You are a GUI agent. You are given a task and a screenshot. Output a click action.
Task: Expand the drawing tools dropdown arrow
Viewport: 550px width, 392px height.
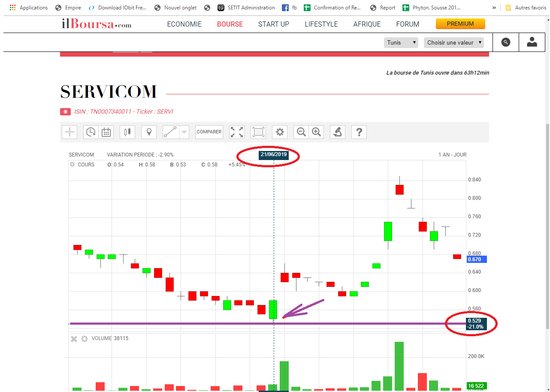click(184, 132)
